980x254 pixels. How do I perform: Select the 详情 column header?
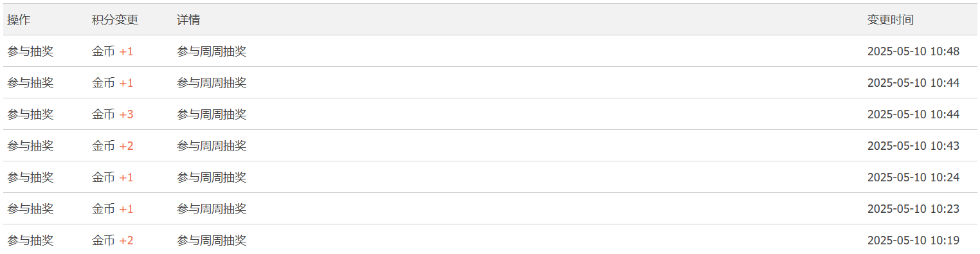pyautogui.click(x=188, y=20)
